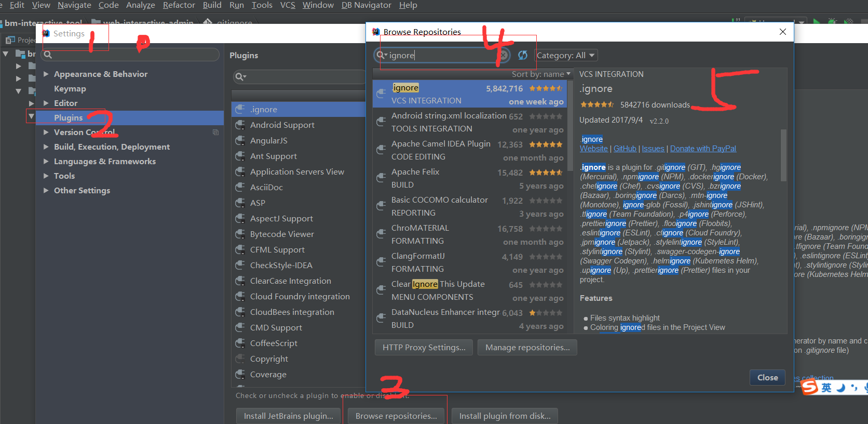Screen dimensions: 868x424
Task: Open the Build menu
Action: click(212, 5)
